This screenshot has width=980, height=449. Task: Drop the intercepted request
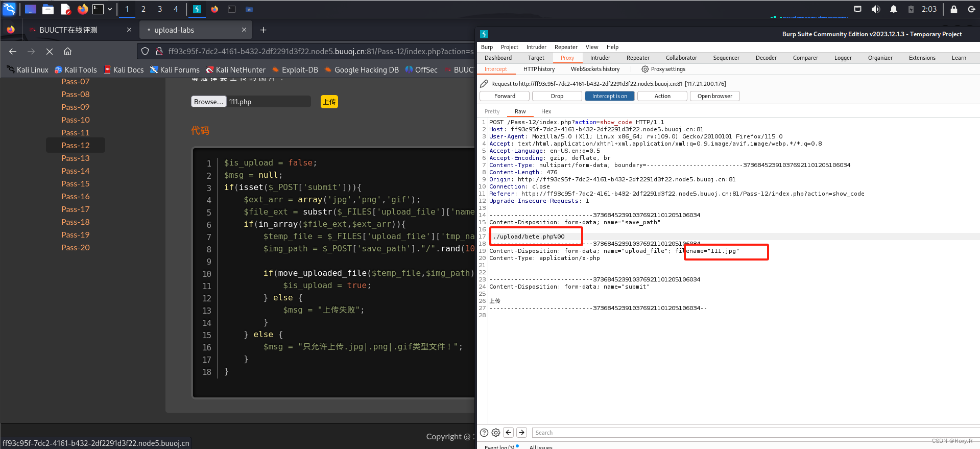(x=557, y=96)
